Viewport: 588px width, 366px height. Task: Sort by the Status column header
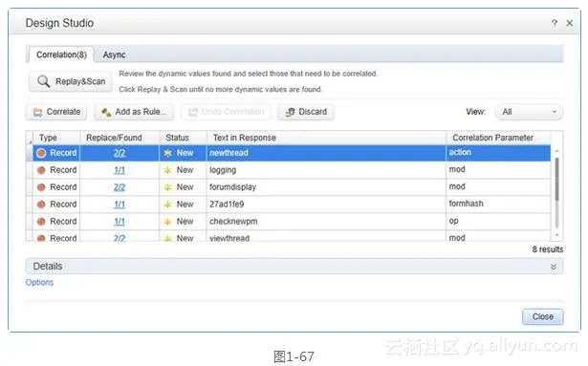coord(184,138)
